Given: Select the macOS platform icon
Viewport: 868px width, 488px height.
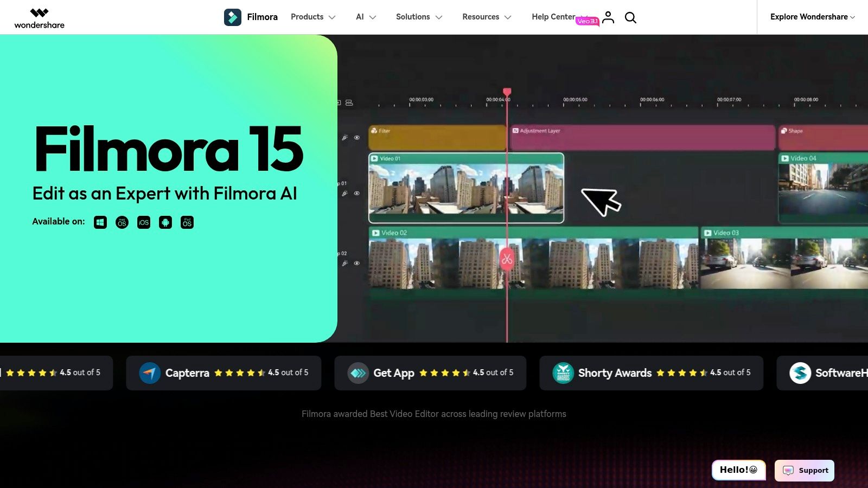Looking at the screenshot, I should (122, 222).
